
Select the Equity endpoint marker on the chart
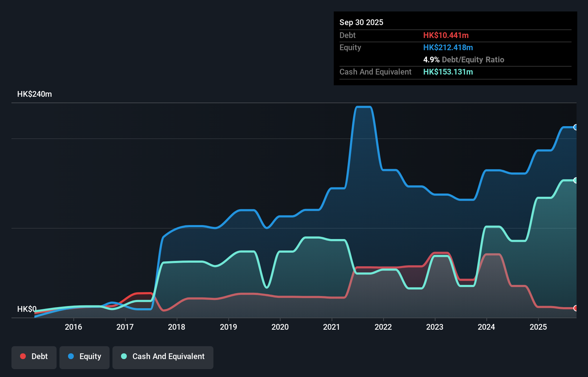(x=575, y=128)
